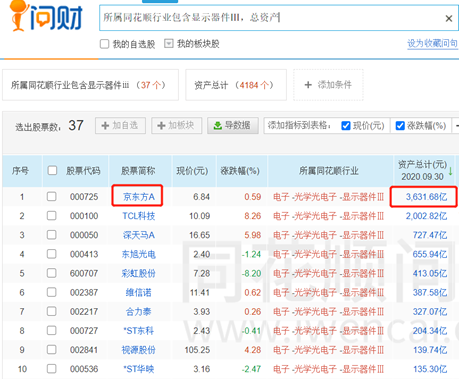
Task: Check the box for stock 000100
Action: 51,216
